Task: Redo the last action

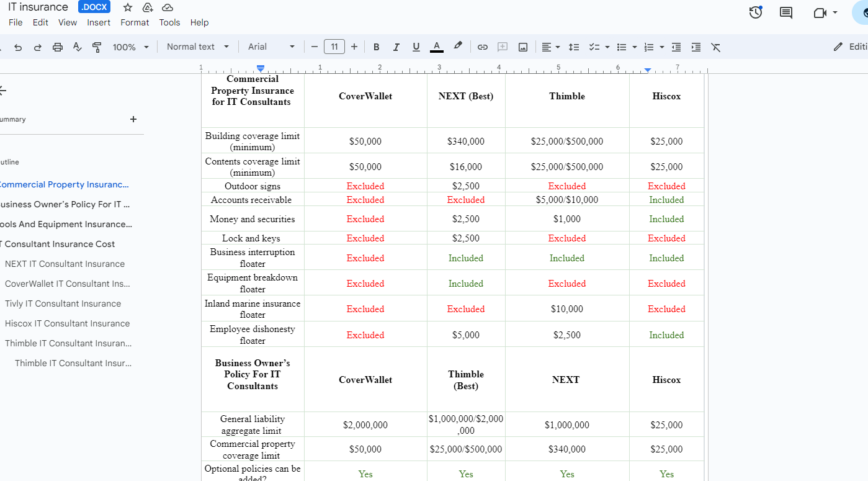Action: 38,47
